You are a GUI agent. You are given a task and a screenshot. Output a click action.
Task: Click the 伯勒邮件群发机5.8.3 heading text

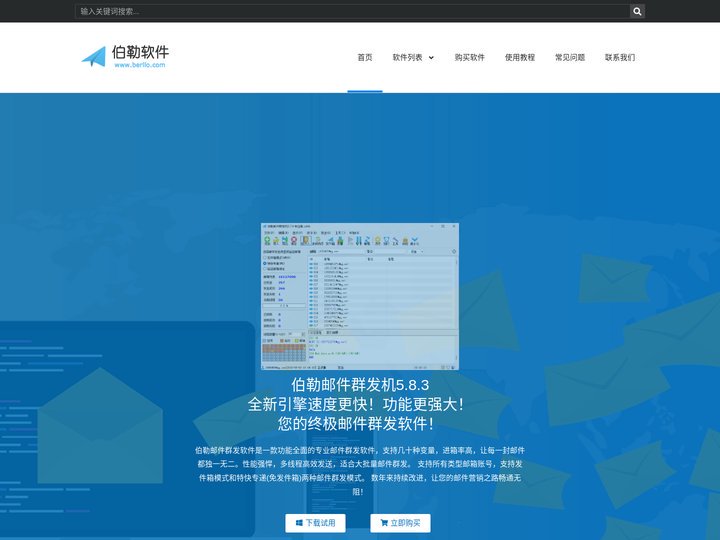360,385
